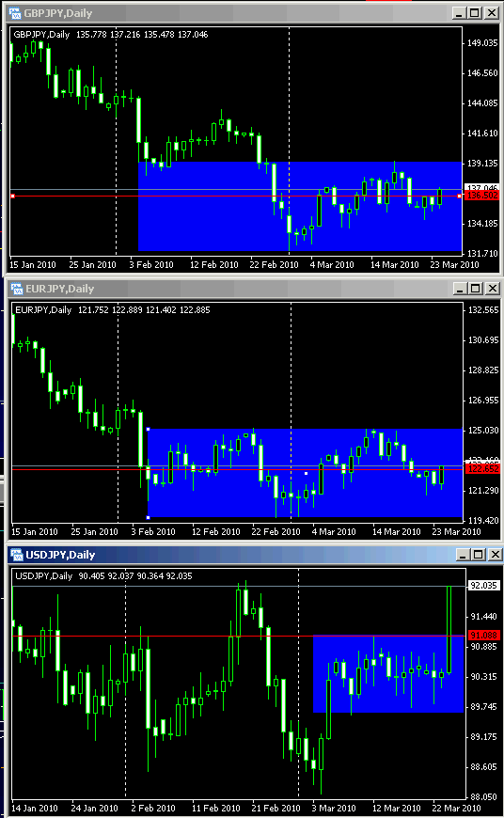Maximize the GBPJPY,Daily chart window
Screen dimensions: 504x818
click(x=474, y=13)
